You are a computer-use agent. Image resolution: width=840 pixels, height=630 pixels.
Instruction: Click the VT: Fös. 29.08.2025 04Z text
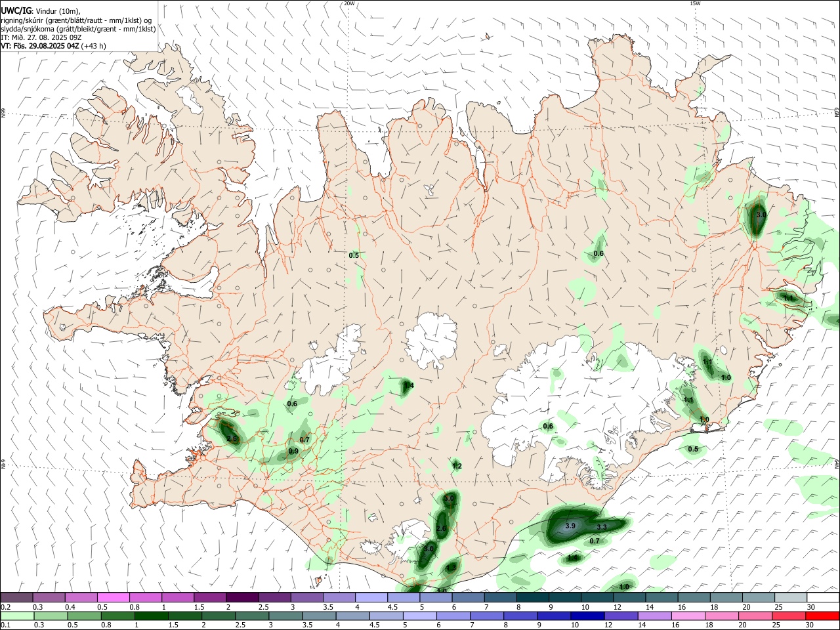tap(39, 46)
